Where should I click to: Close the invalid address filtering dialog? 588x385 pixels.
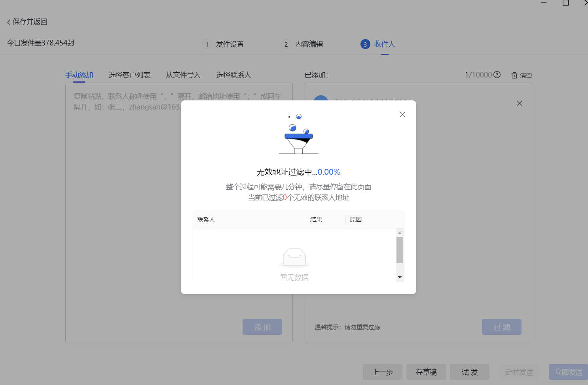point(402,114)
